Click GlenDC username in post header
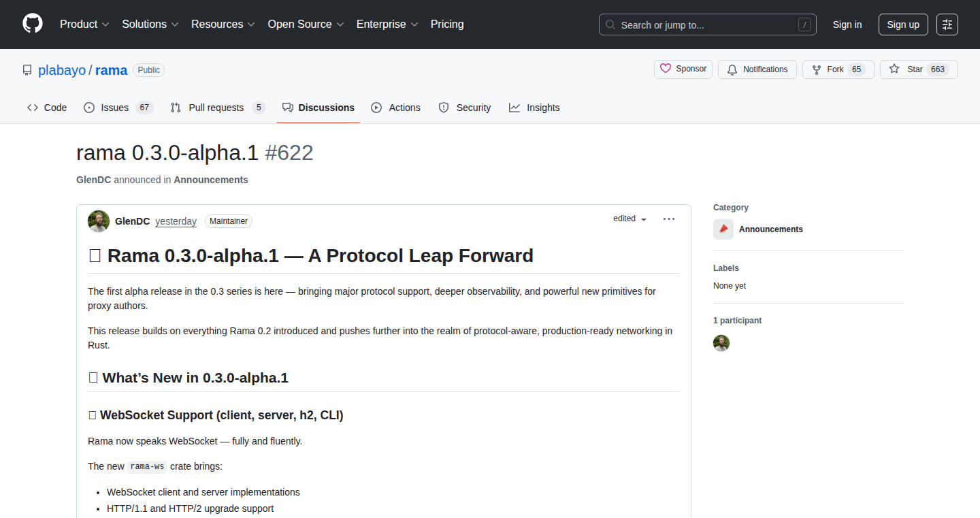The width and height of the screenshot is (980, 518). 133,221
